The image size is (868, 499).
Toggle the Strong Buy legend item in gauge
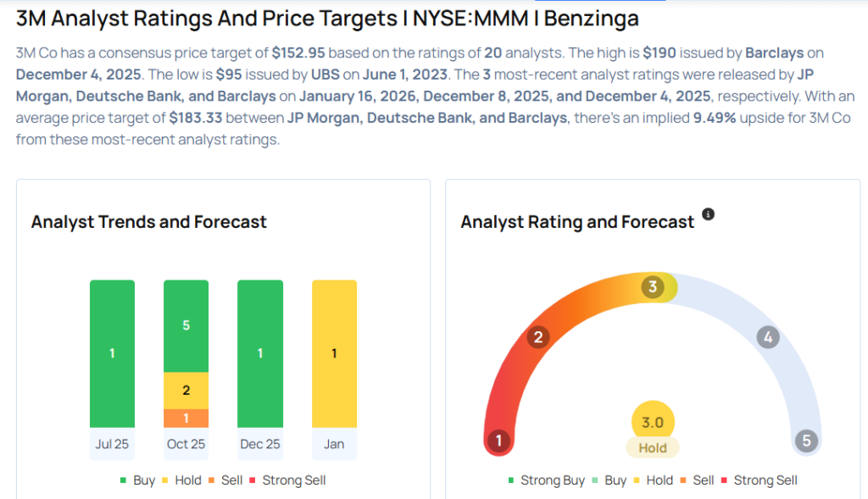pos(546,480)
